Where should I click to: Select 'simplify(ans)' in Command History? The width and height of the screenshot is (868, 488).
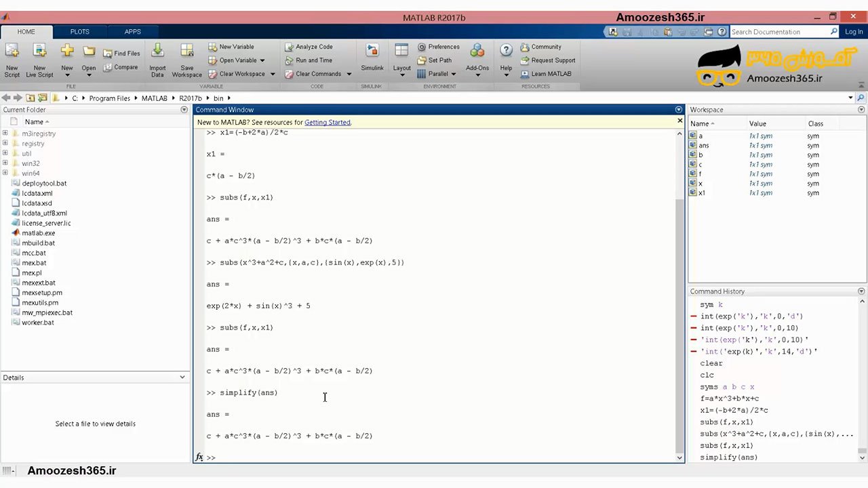pyautogui.click(x=728, y=457)
